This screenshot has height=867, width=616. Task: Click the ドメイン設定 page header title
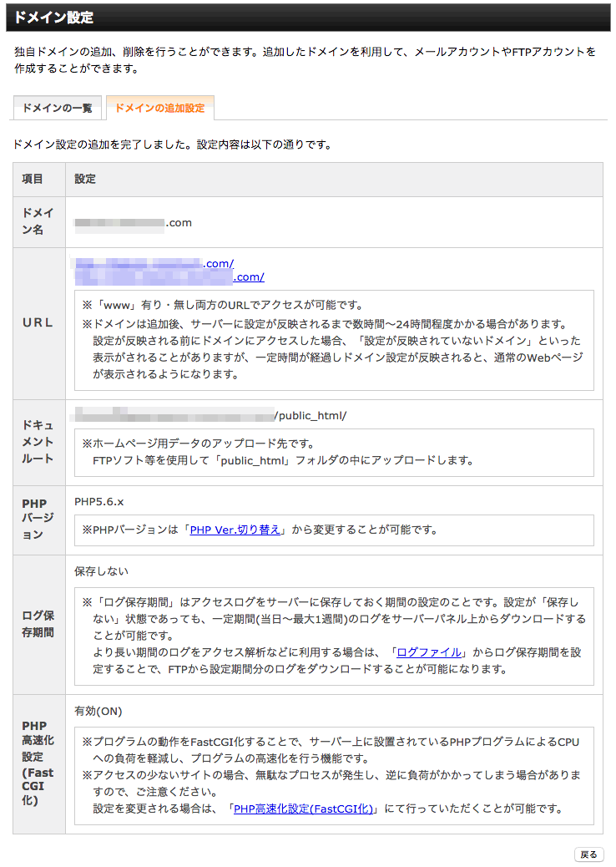pyautogui.click(x=53, y=17)
